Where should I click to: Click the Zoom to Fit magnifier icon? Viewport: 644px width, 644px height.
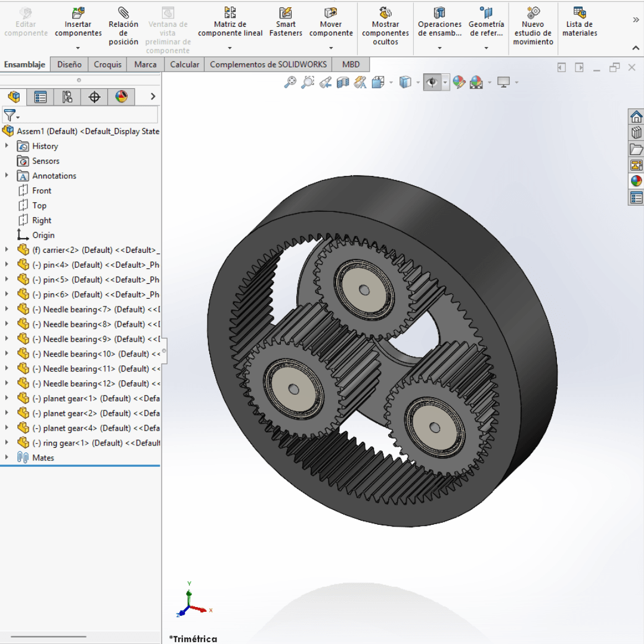coord(290,82)
